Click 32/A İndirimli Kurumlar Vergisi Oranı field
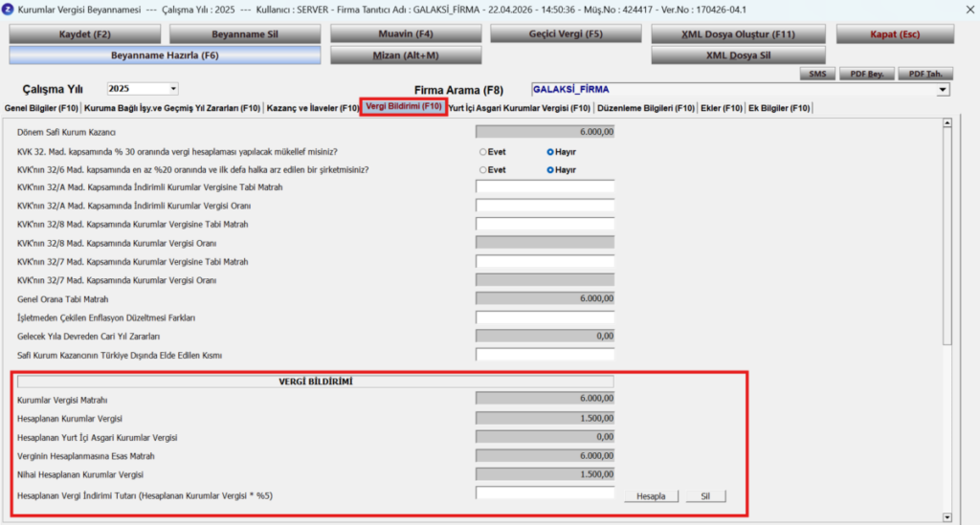This screenshot has height=525, width=980. (x=545, y=206)
